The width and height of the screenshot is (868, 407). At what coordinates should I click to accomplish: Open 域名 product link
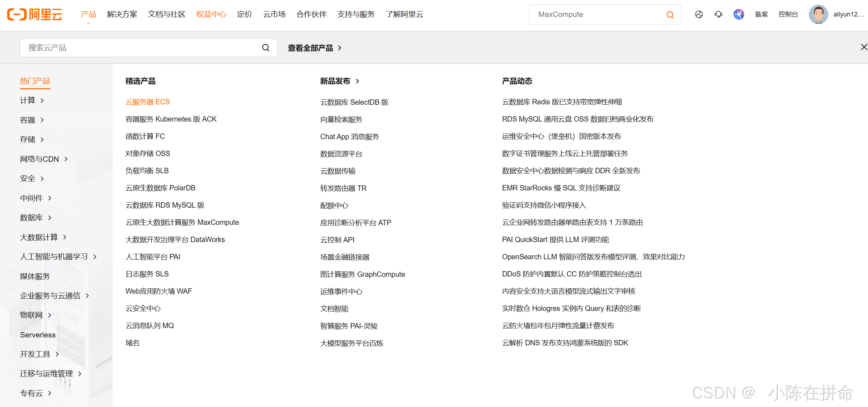(132, 343)
